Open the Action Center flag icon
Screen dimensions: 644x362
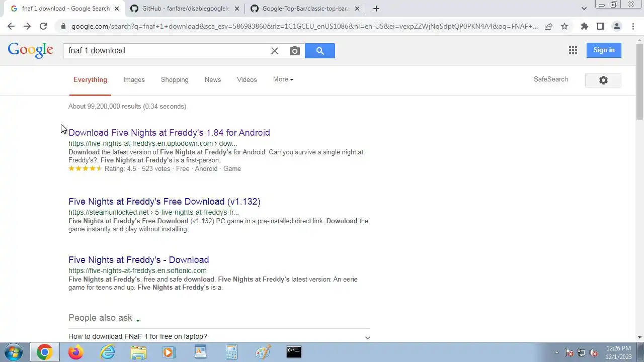click(x=569, y=352)
